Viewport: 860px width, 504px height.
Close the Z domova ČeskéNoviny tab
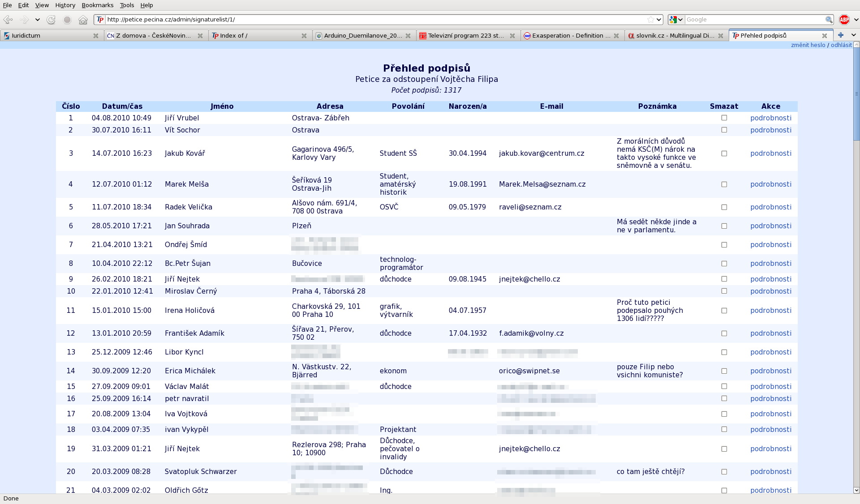200,36
